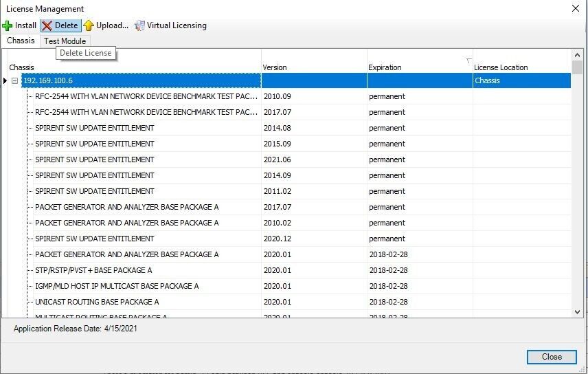Click the red X Delete icon
The height and width of the screenshot is (374, 588).
click(x=47, y=25)
